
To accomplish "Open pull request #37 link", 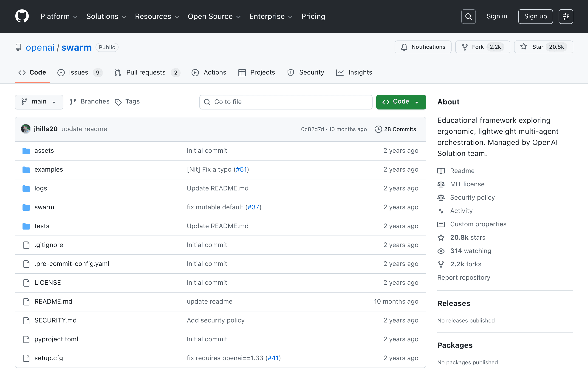I will coord(253,207).
